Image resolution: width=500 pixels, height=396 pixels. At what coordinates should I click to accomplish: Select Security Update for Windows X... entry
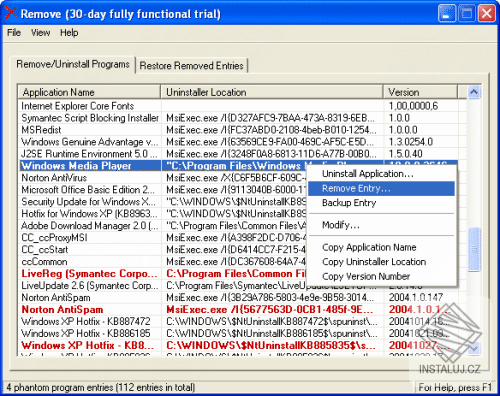click(x=88, y=202)
